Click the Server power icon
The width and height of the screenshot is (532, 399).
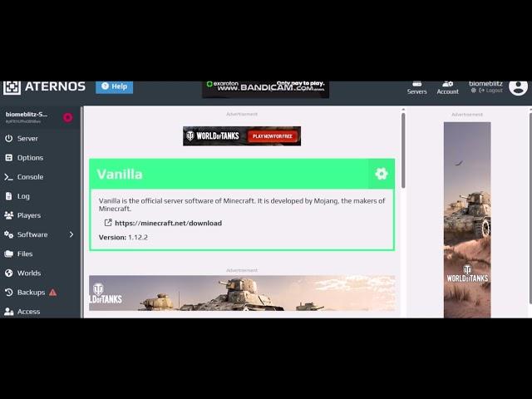pyautogui.click(x=9, y=139)
